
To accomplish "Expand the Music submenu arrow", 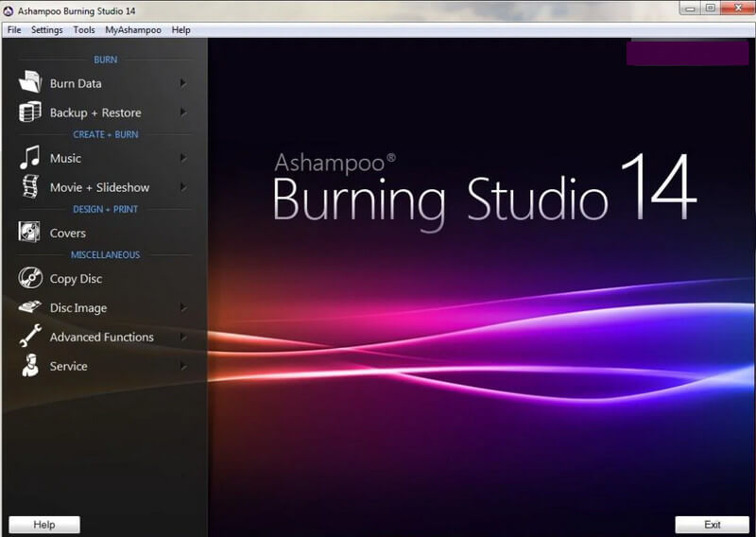I will (x=182, y=158).
